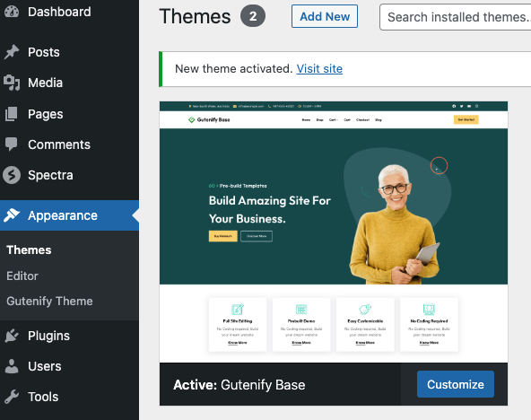Go to the Posts section

69,52
